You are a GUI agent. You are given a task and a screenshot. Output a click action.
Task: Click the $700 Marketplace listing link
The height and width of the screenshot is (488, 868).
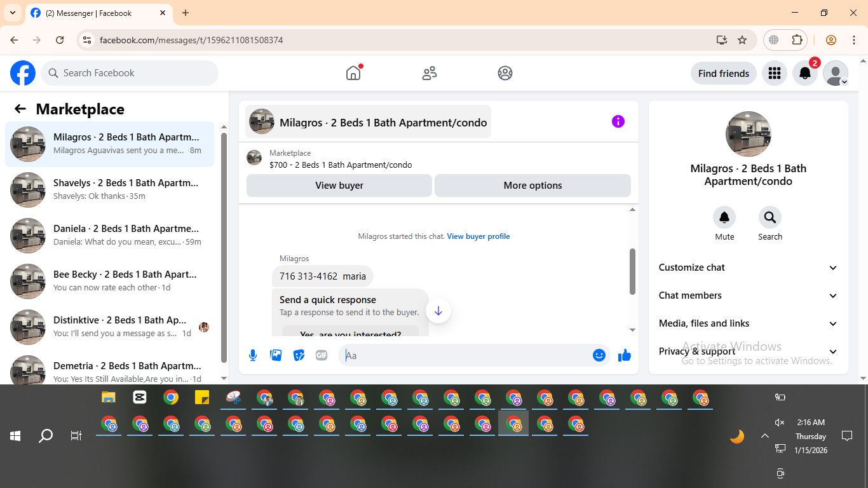341,165
